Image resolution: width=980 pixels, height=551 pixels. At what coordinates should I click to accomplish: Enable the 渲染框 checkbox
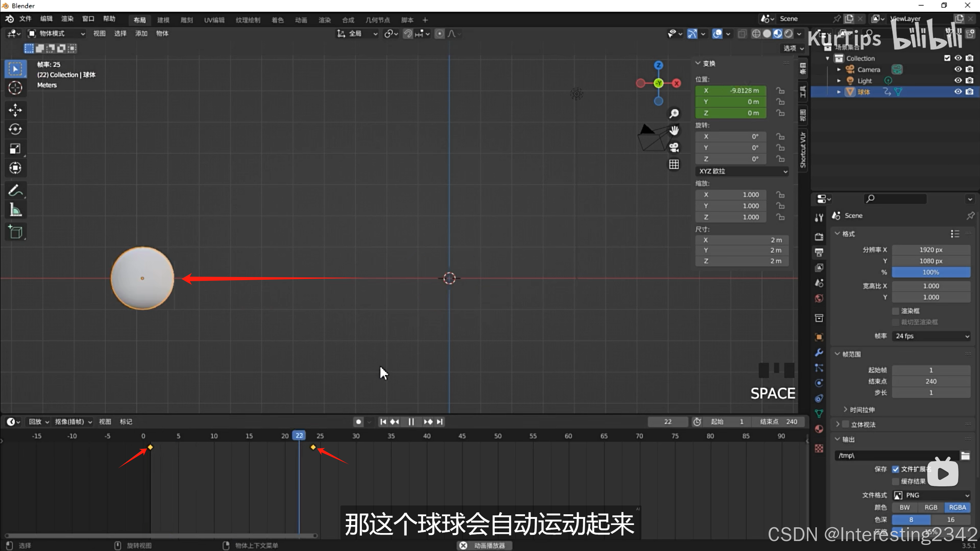pos(895,311)
